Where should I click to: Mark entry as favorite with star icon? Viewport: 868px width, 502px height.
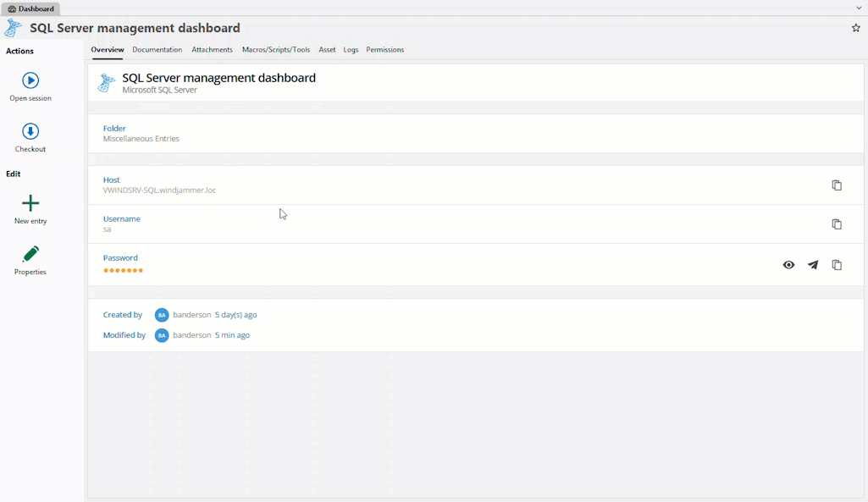[x=855, y=28]
